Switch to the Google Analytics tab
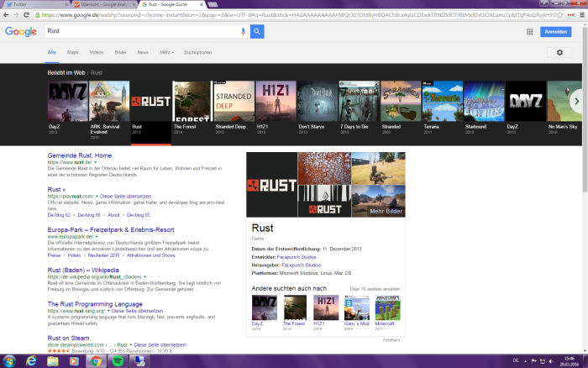Screen dimensions: 588x368 (104, 4)
